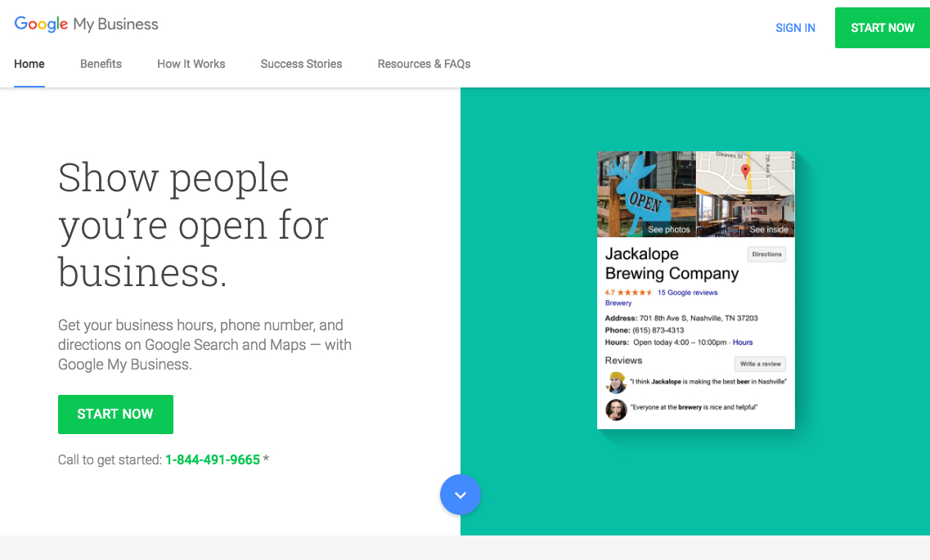Image resolution: width=930 pixels, height=560 pixels.
Task: Go to the Benefits tab
Action: [x=101, y=64]
